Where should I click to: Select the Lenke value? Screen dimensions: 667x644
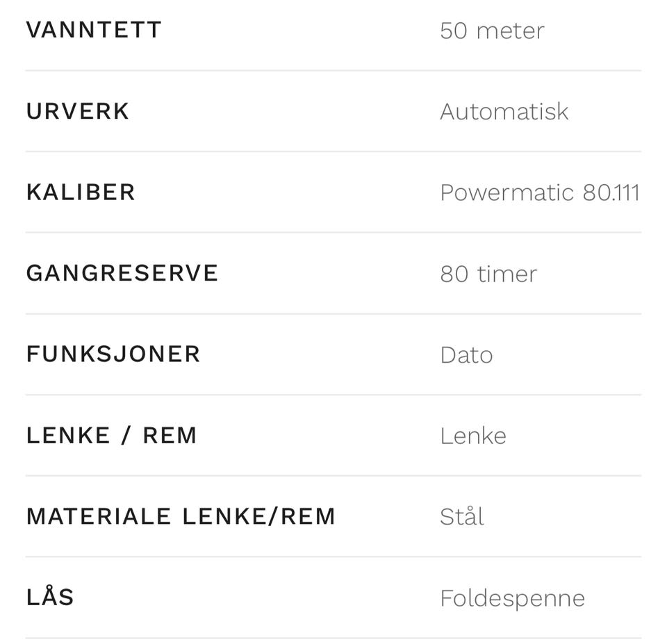[x=473, y=436]
